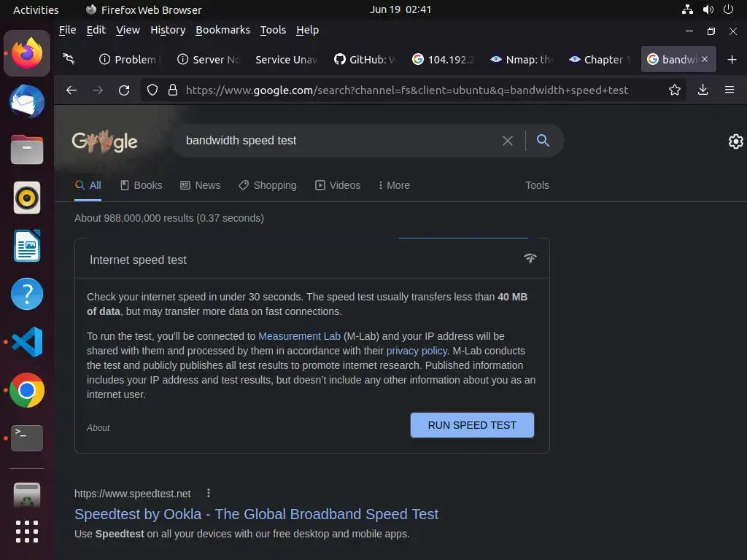Click the Firefox View pinned icon
747x560 pixels.
(x=69, y=59)
